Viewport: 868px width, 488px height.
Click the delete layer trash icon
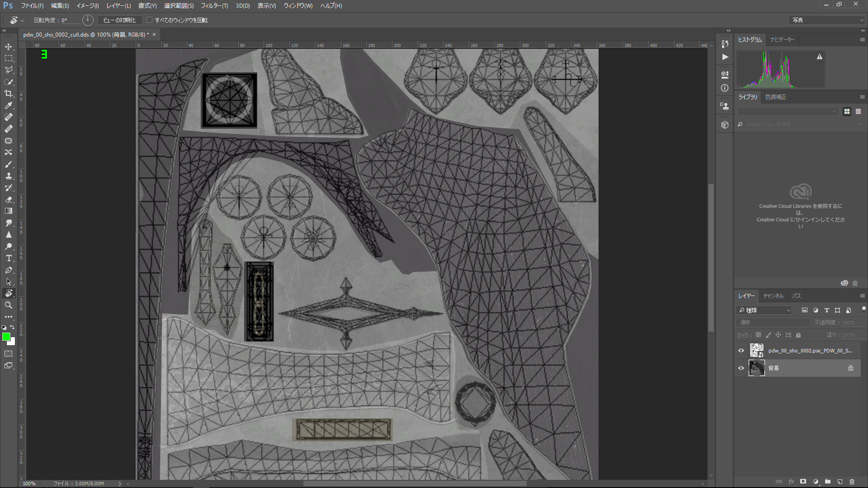point(852,482)
